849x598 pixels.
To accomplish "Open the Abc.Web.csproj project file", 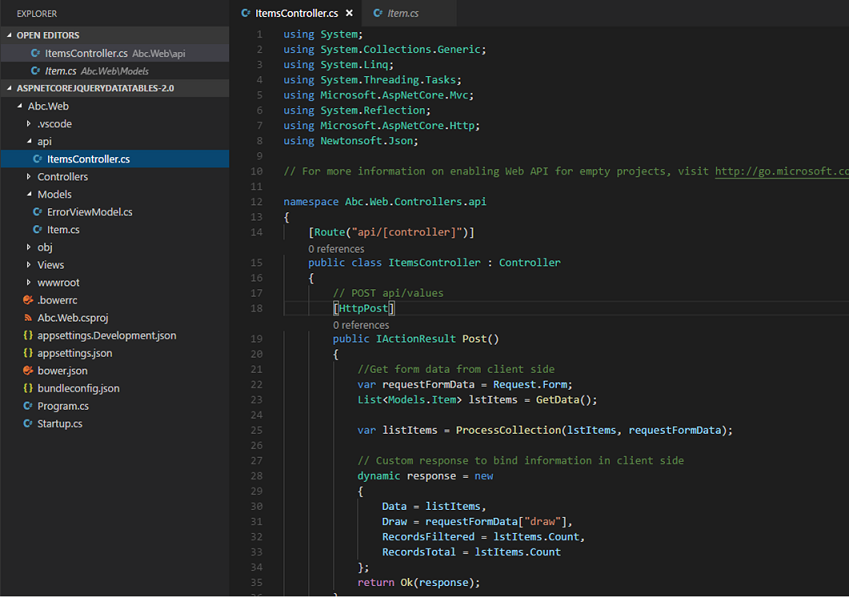I will [115, 318].
